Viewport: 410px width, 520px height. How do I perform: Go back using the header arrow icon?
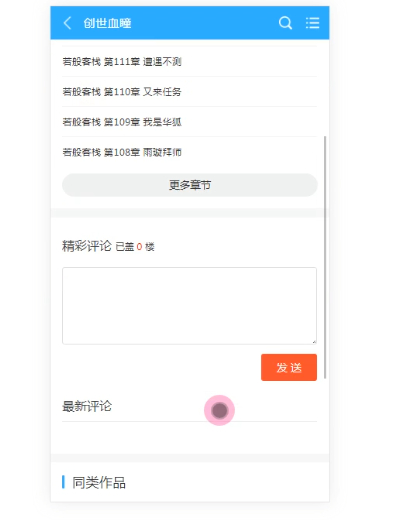coord(67,23)
